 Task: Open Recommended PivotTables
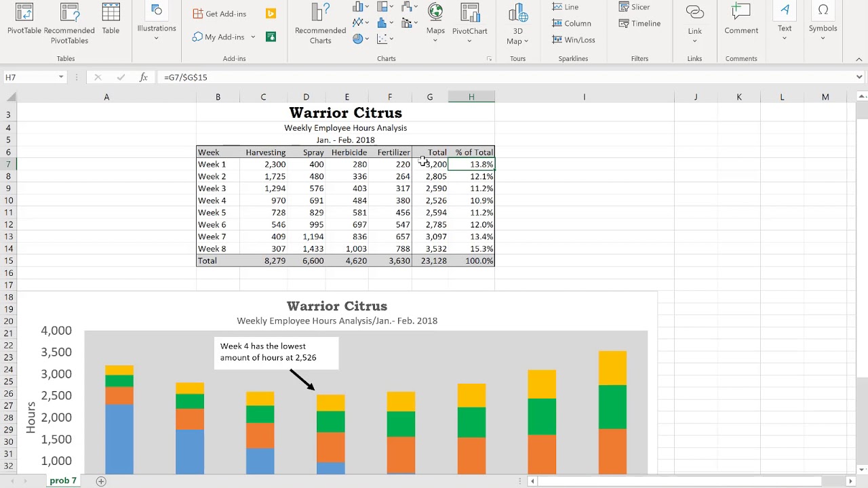pos(69,24)
